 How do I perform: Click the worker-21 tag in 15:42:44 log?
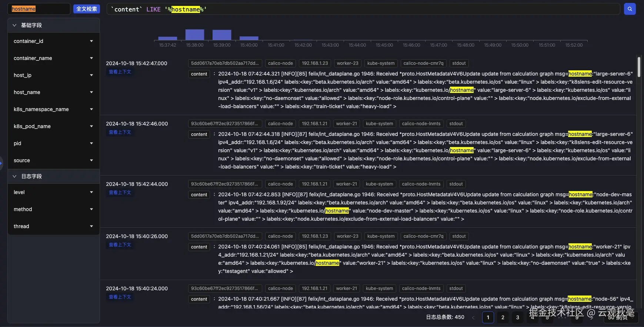point(347,184)
